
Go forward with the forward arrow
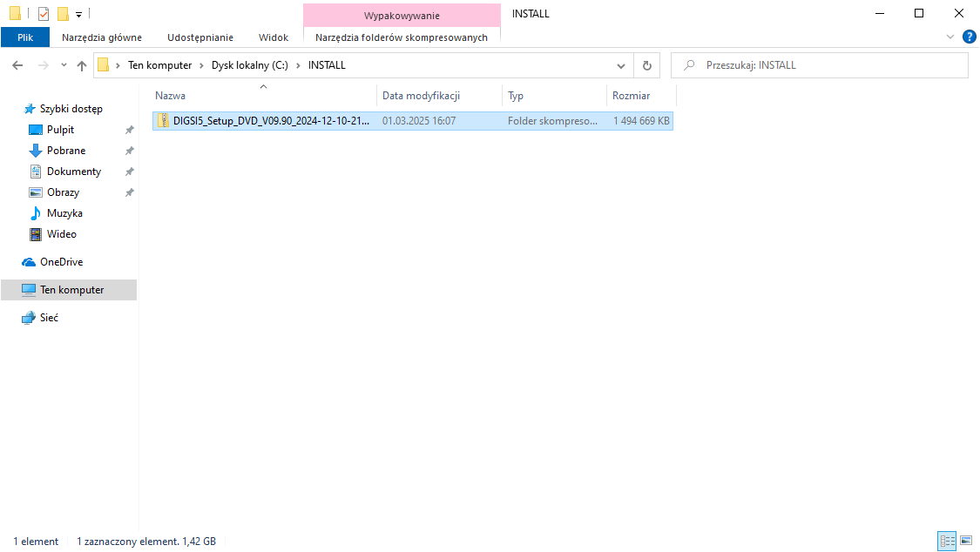click(44, 65)
